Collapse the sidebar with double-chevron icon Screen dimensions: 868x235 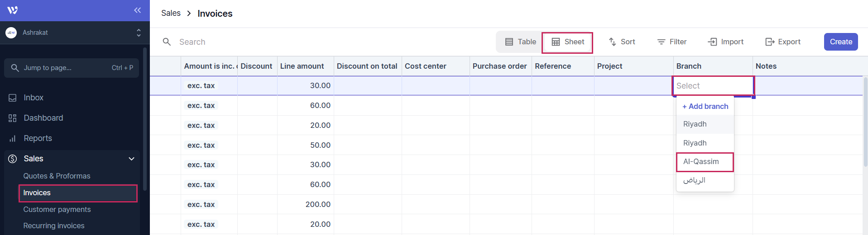[x=137, y=10]
